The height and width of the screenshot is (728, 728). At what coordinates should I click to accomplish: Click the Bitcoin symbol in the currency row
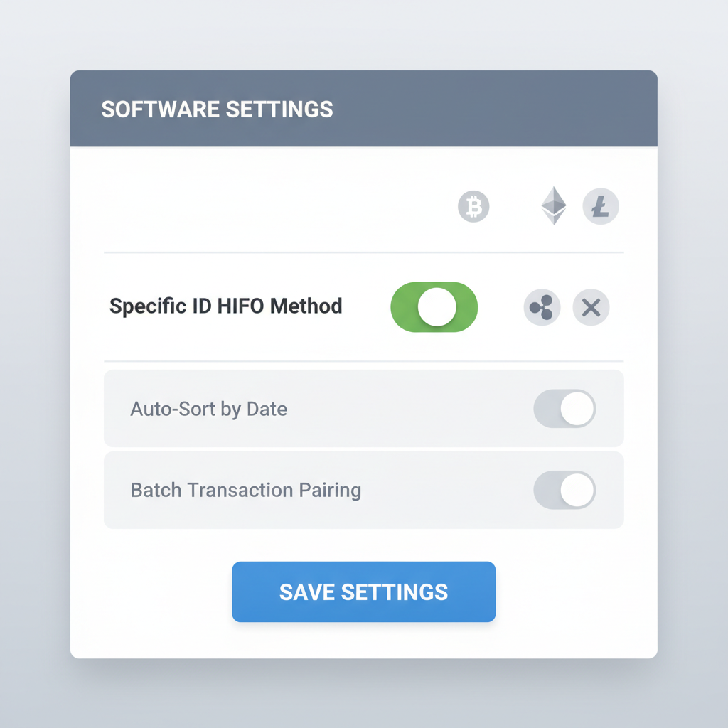tap(473, 207)
